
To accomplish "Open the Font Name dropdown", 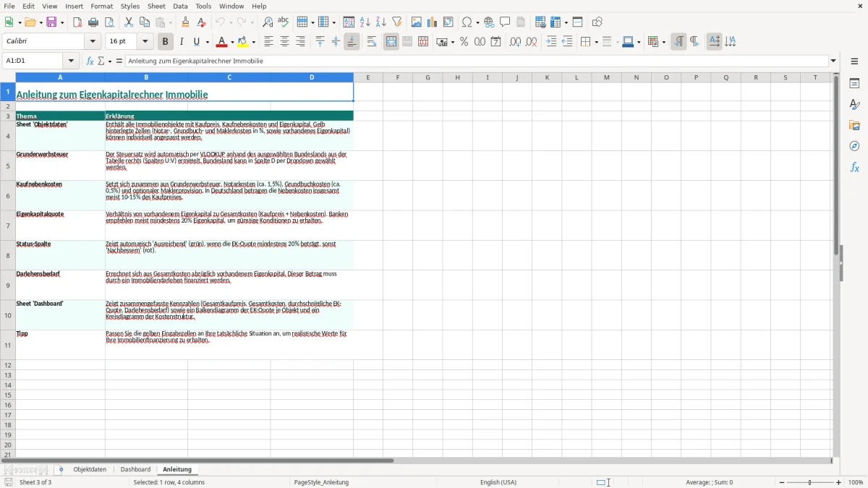I will click(x=93, y=42).
